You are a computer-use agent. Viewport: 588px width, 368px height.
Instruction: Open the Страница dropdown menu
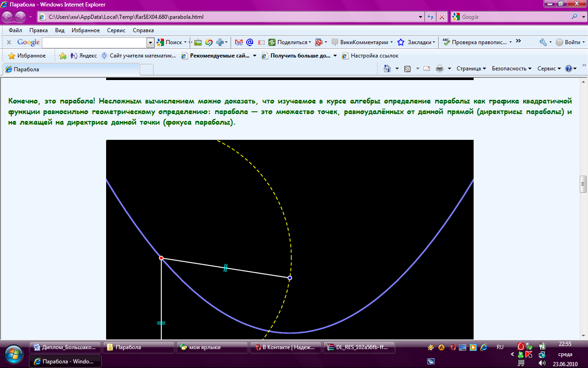point(471,69)
